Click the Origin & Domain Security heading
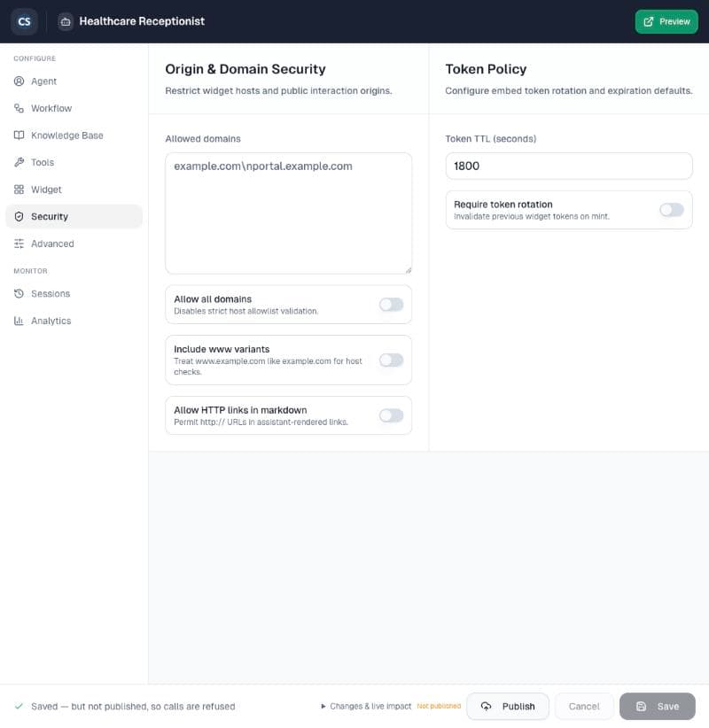The width and height of the screenshot is (709, 728). [245, 69]
